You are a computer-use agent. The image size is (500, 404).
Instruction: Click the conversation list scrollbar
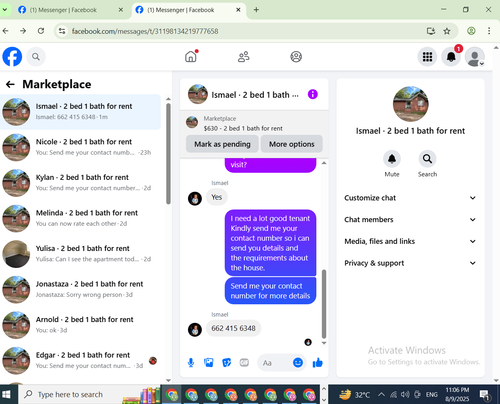pos(168,154)
